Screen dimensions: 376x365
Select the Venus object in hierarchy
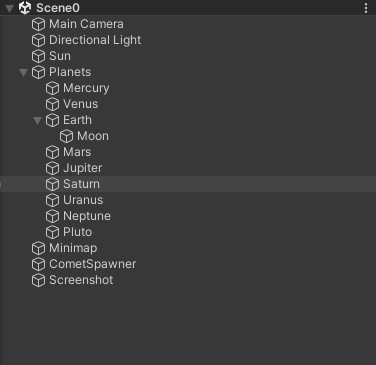[x=81, y=104]
